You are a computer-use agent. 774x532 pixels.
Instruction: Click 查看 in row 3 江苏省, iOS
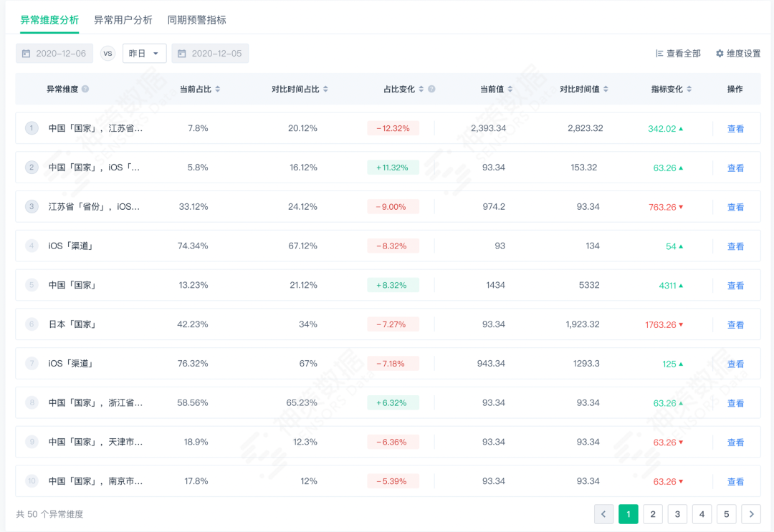735,207
